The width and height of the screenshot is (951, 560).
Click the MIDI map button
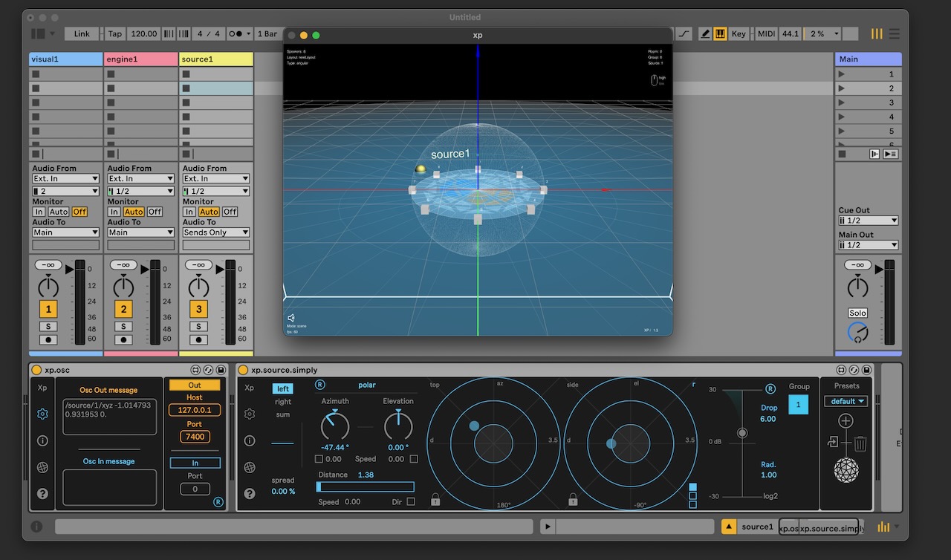[x=766, y=33]
